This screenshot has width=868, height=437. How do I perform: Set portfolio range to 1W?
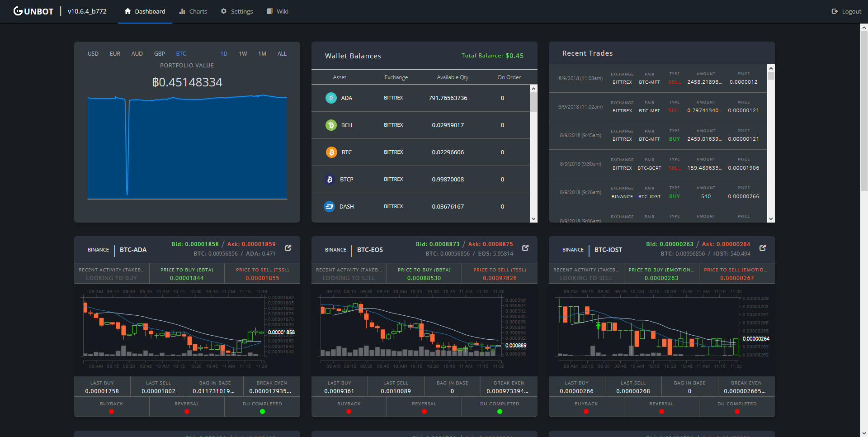tap(243, 54)
